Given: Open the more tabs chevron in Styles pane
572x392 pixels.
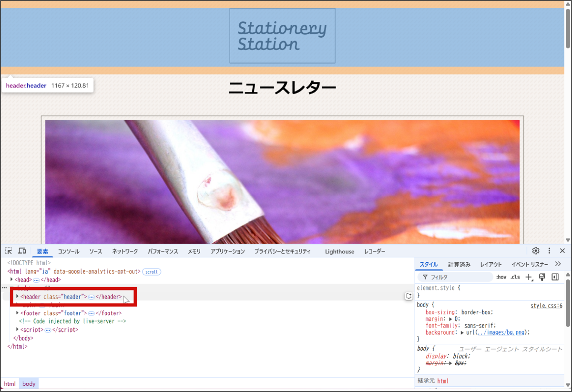Looking at the screenshot, I should coord(558,264).
